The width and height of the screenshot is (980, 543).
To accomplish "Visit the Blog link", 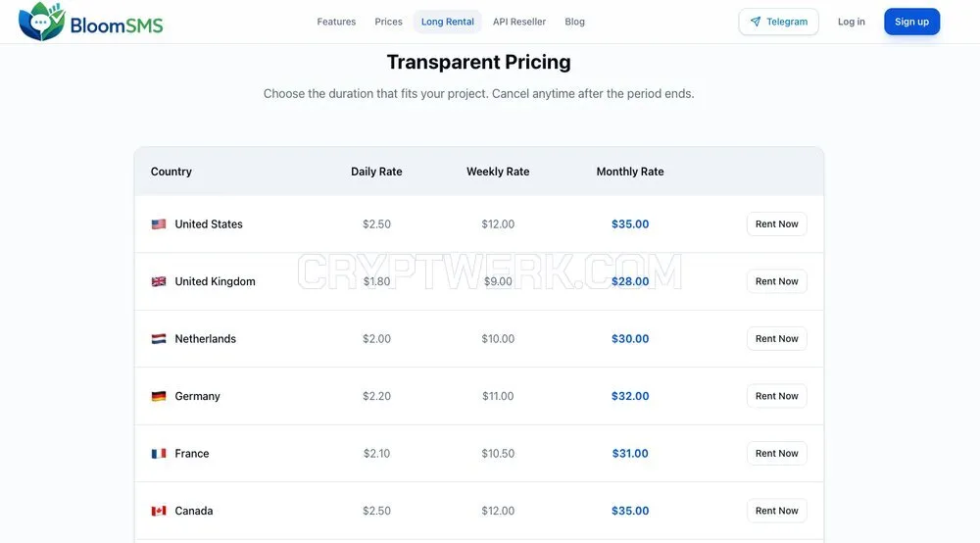I will pyautogui.click(x=574, y=22).
